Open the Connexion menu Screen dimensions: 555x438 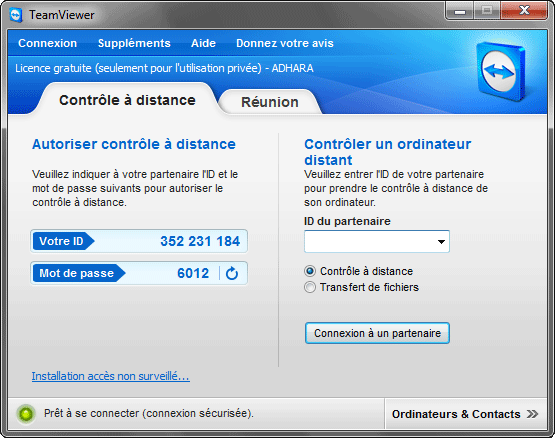(x=47, y=43)
